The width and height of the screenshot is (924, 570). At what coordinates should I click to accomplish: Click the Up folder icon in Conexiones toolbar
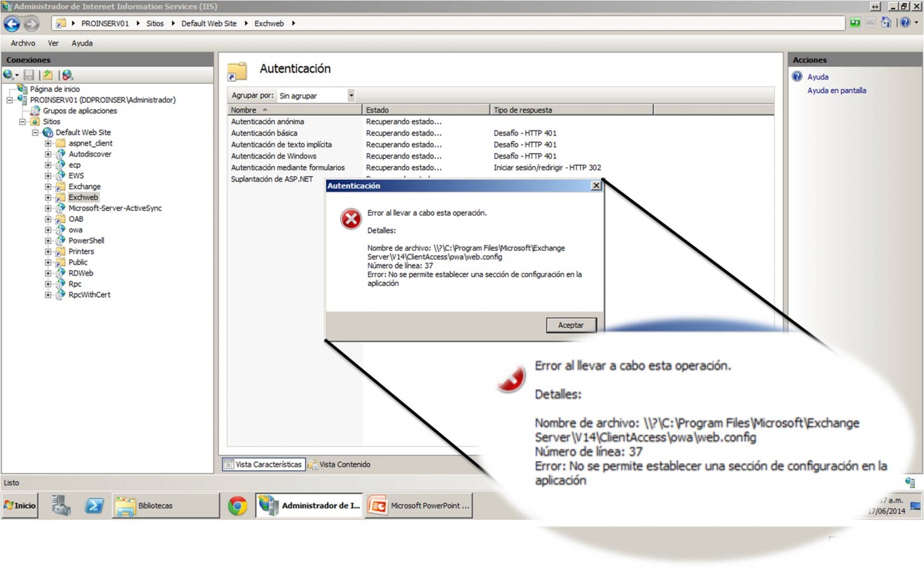coord(47,75)
